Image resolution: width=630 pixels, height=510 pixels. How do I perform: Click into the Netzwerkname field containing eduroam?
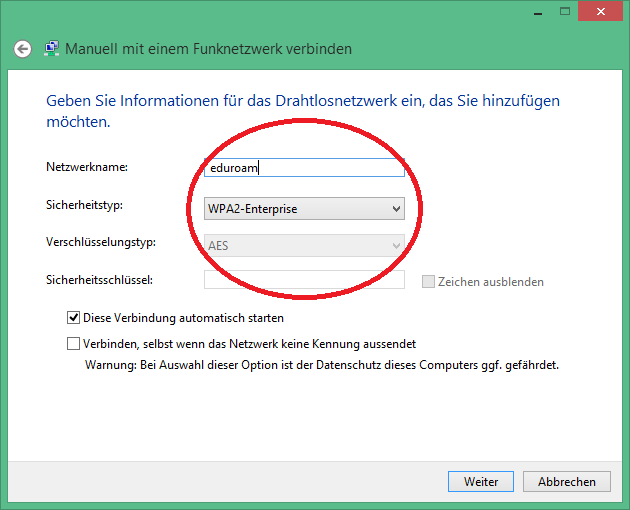(x=304, y=168)
